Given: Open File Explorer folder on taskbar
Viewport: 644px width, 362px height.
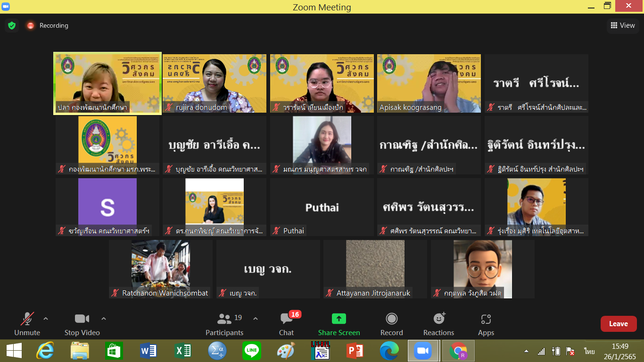Looking at the screenshot, I should tap(80, 351).
